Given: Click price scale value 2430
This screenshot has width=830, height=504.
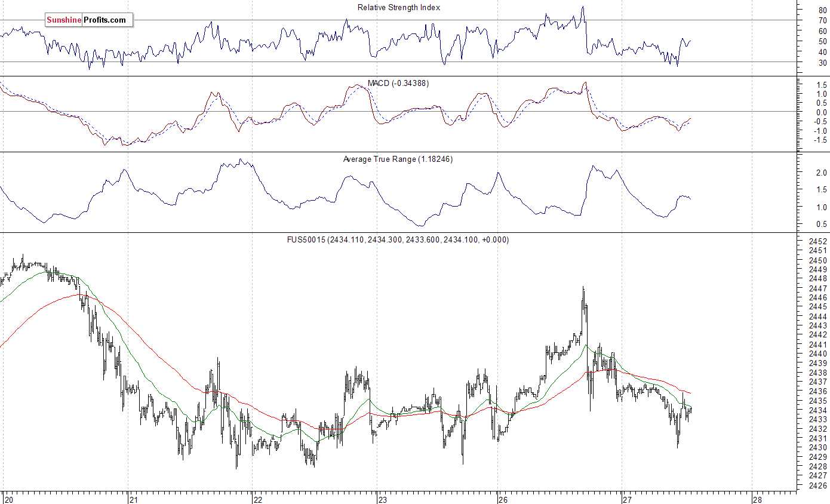Looking at the screenshot, I should tap(819, 448).
